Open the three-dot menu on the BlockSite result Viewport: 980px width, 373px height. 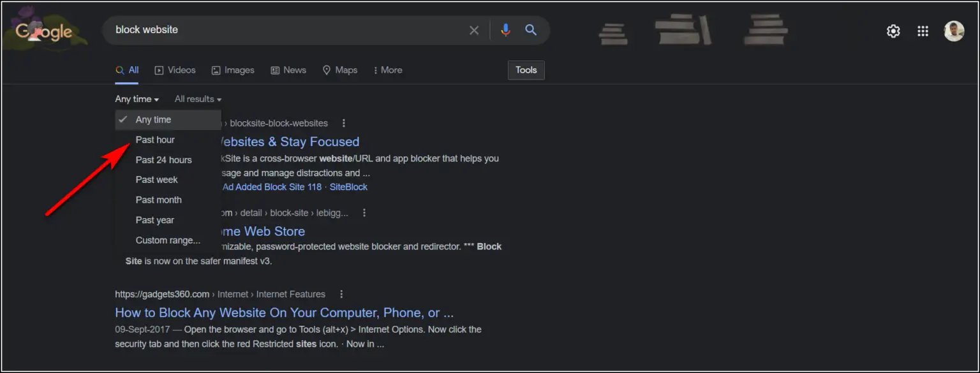tap(344, 123)
